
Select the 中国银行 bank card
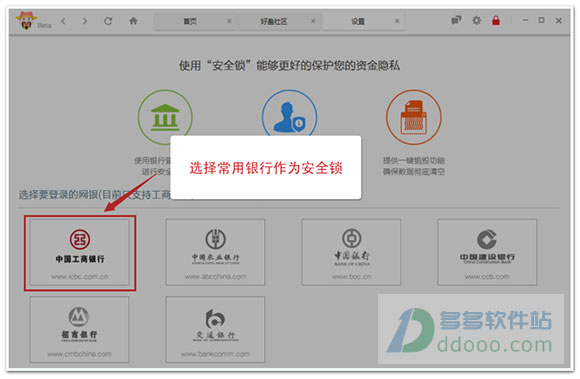351,252
